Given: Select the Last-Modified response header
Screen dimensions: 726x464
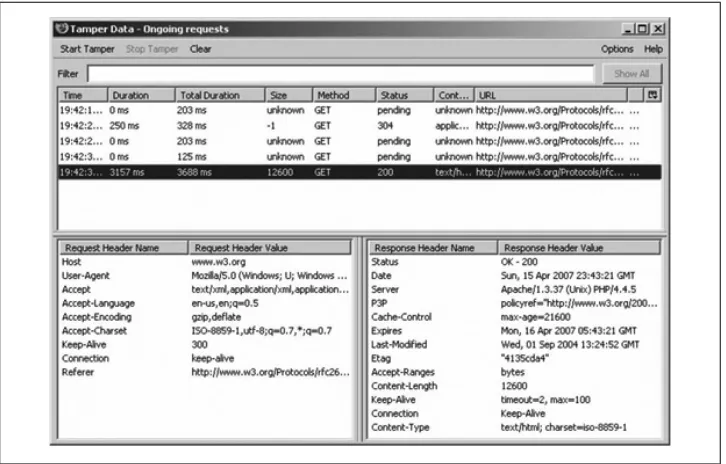Looking at the screenshot, I should (x=514, y=345).
